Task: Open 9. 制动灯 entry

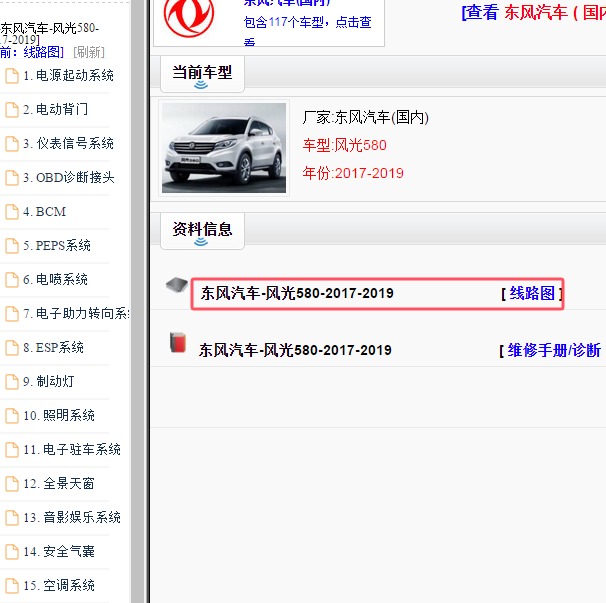Action: (49, 382)
